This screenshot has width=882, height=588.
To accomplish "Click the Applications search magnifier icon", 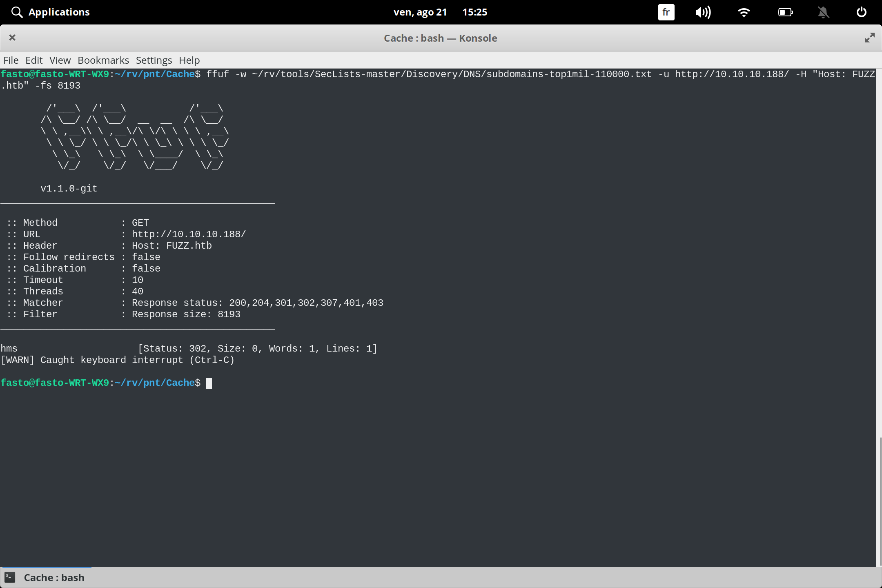I will pyautogui.click(x=17, y=12).
